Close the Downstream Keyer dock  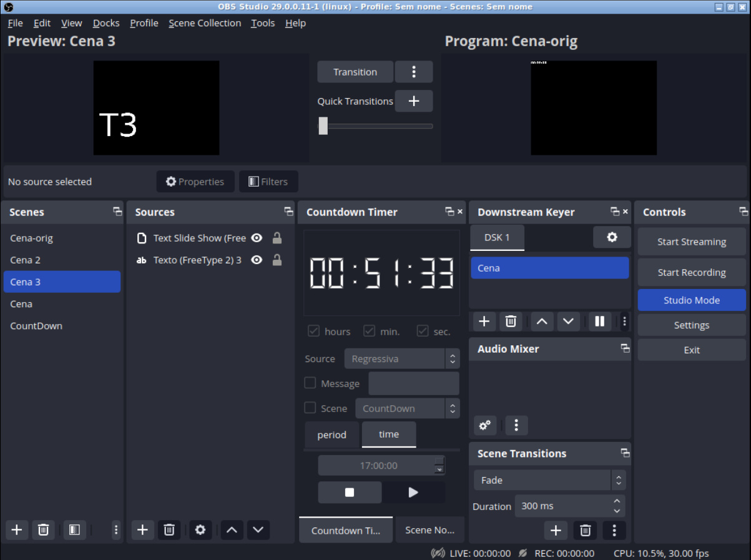pyautogui.click(x=625, y=212)
